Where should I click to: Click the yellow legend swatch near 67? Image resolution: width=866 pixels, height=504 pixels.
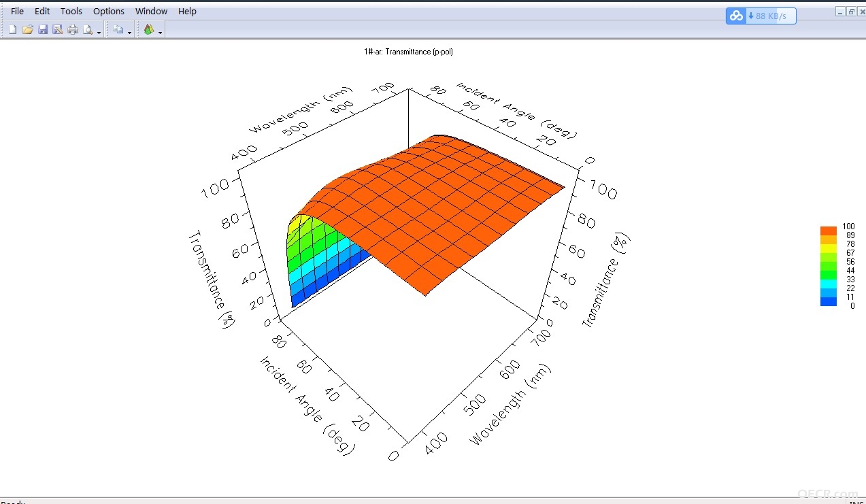tap(829, 248)
